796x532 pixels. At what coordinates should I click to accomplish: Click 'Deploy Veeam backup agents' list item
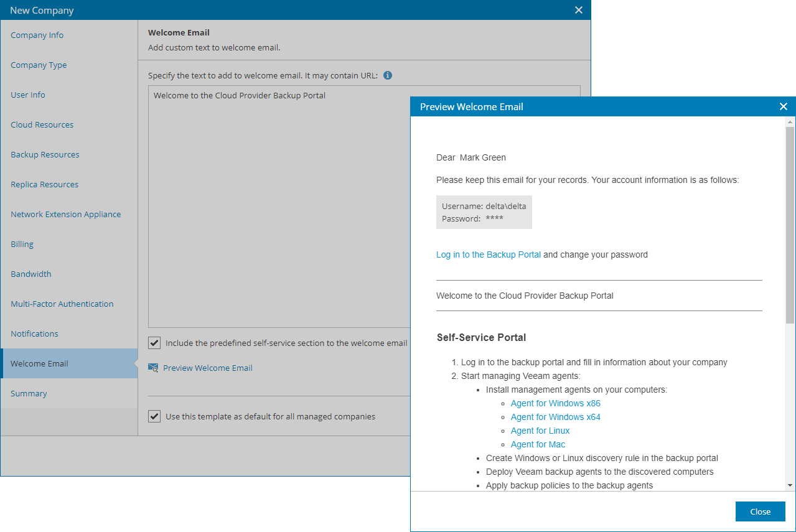click(600, 472)
